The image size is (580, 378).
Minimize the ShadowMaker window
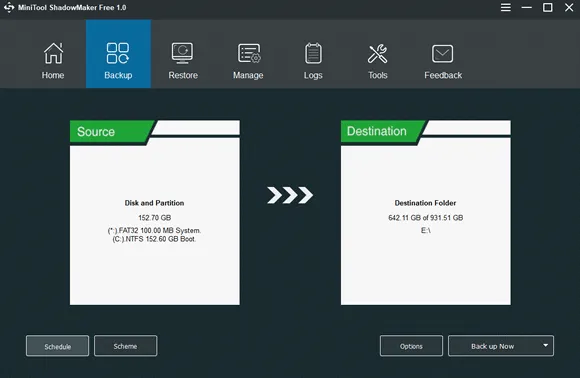click(526, 7)
